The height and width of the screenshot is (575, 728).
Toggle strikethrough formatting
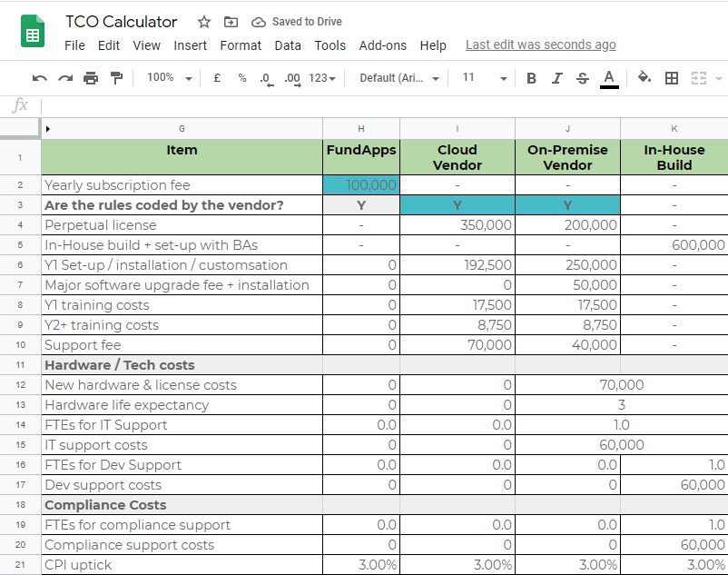coord(580,78)
